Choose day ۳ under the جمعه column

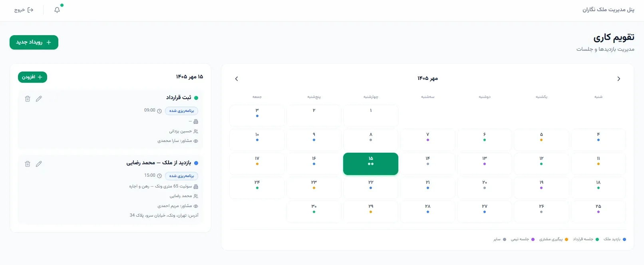click(257, 116)
